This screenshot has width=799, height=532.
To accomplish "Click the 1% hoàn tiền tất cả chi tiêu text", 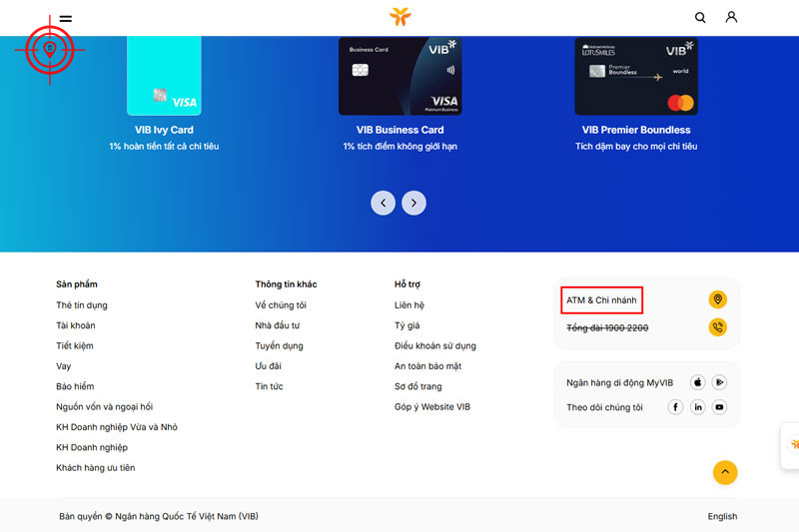I will coord(164,146).
